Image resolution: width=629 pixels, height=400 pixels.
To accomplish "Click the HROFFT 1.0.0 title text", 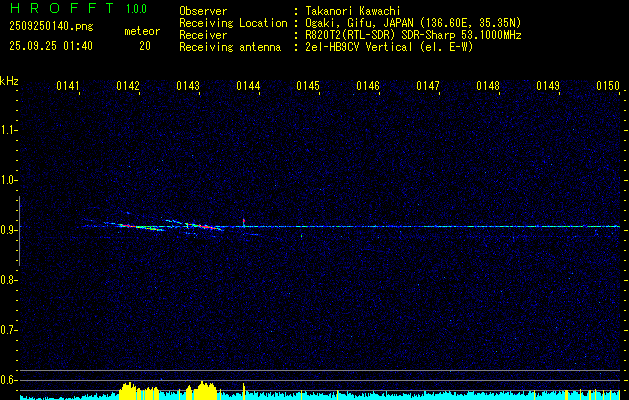I will point(79,8).
